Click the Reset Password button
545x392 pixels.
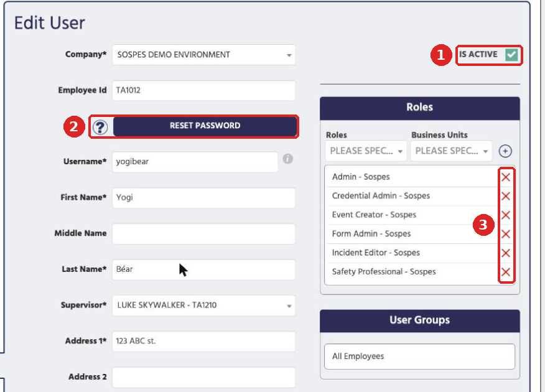coord(205,126)
